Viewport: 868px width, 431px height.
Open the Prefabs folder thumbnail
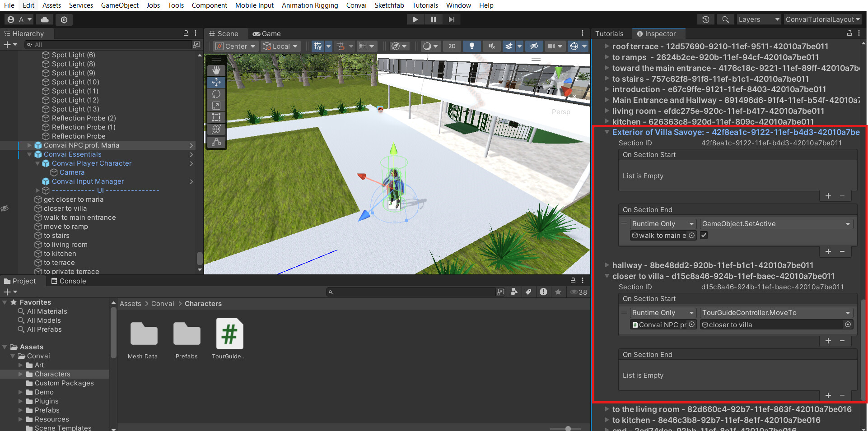coord(187,338)
